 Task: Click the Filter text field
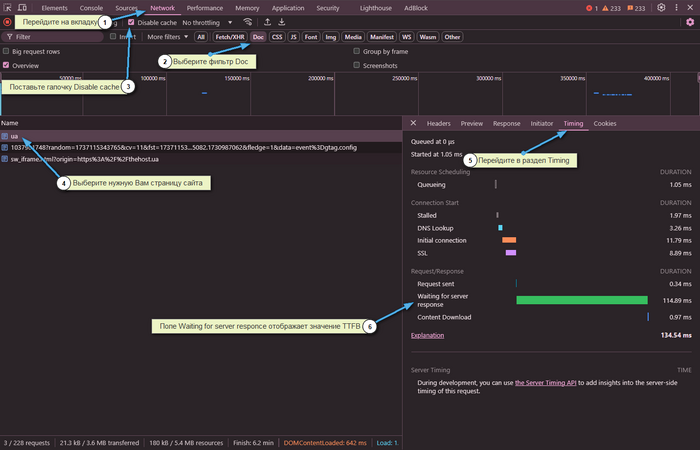53,37
